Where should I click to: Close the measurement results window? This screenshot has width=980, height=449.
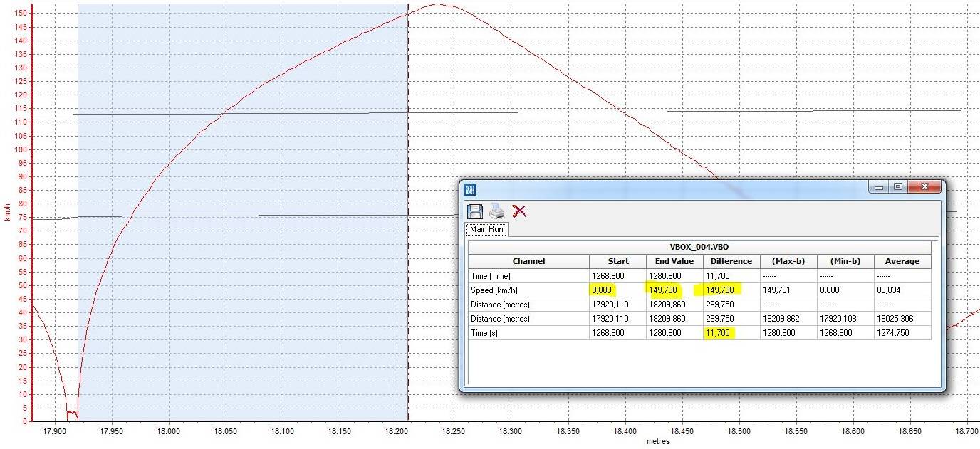[x=924, y=187]
